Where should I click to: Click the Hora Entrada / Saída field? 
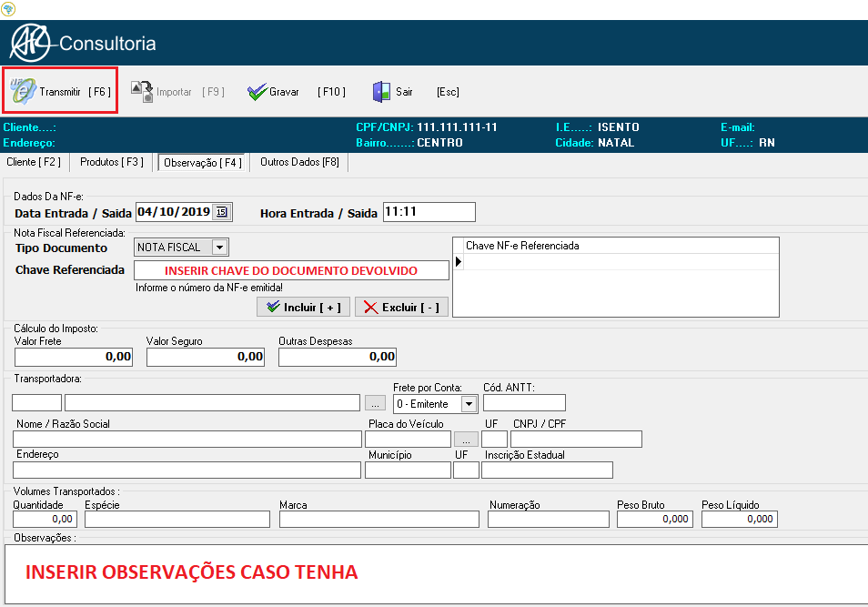click(x=429, y=212)
